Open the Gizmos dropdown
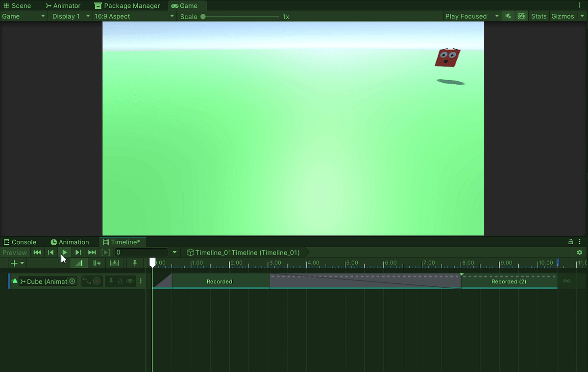Image resolution: width=588 pixels, height=372 pixels. 582,16
